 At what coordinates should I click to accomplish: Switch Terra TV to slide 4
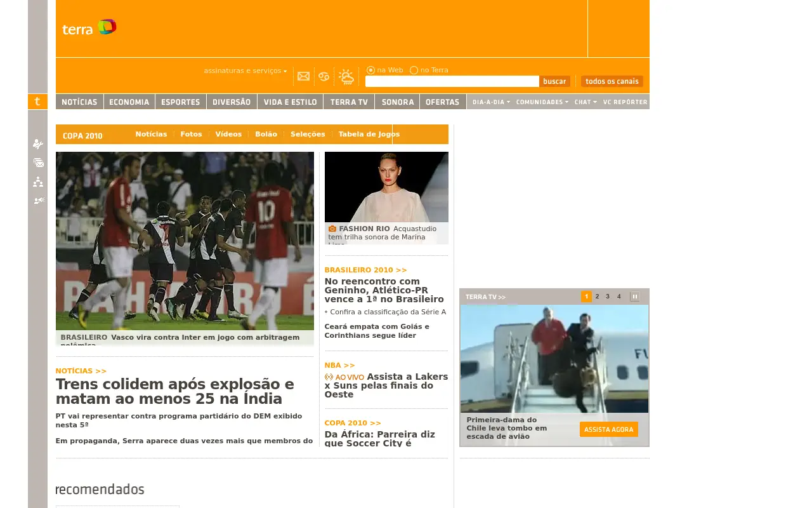pyautogui.click(x=619, y=297)
